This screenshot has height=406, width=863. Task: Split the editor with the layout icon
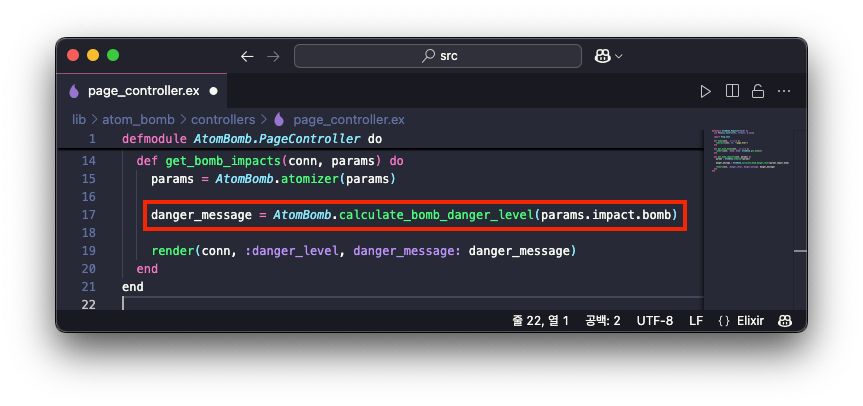point(732,91)
